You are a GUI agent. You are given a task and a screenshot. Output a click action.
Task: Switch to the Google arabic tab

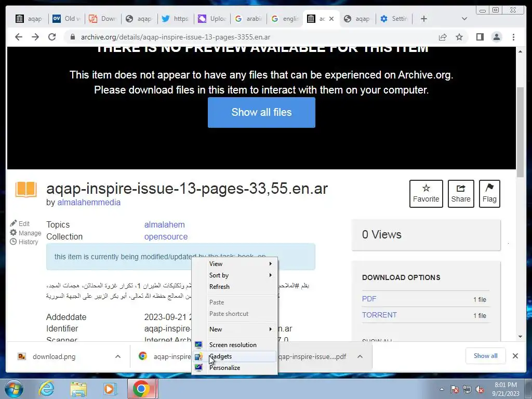pyautogui.click(x=248, y=19)
